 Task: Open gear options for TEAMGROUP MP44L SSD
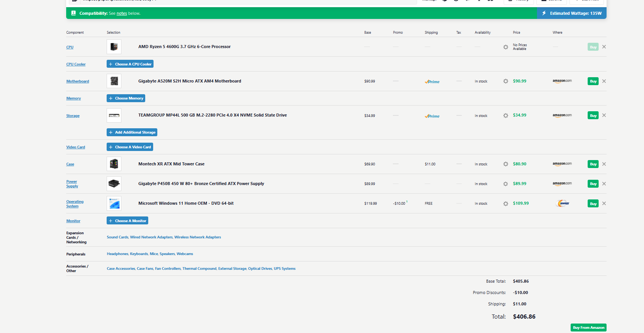click(506, 116)
